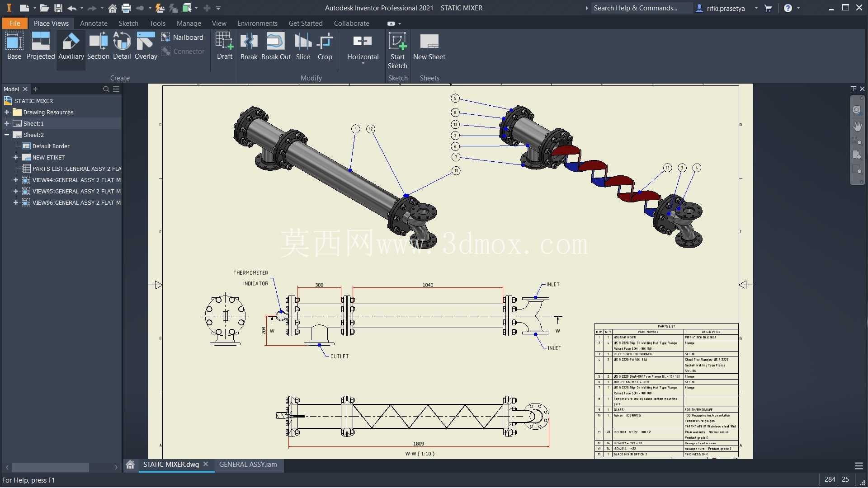Select the Break Out tool
Screen dimensions: 868x488
point(276,46)
